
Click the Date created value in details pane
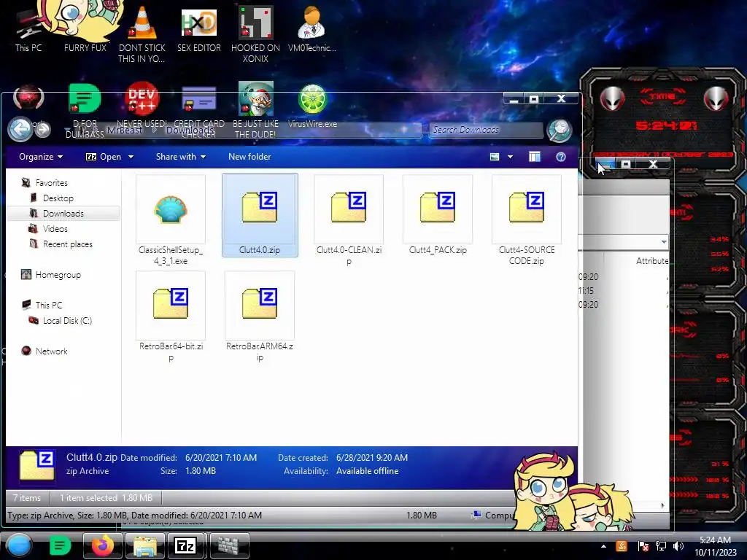[371, 458]
